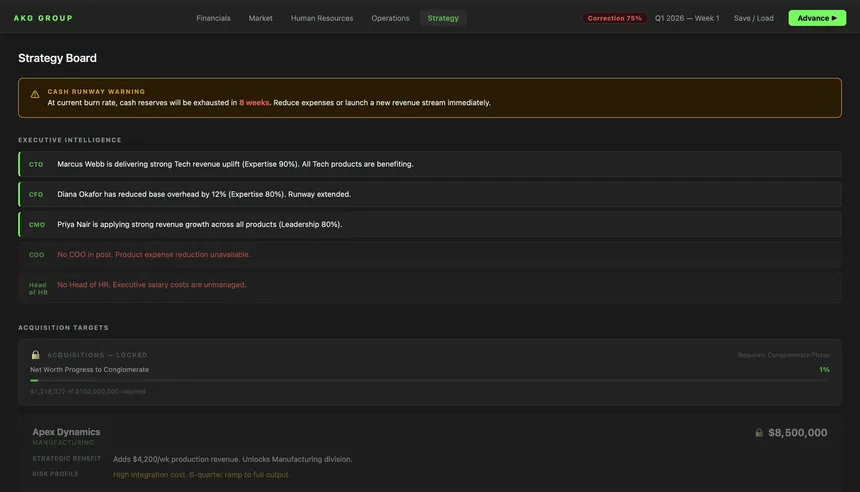Viewport: 860px width, 492px height.
Task: Click the $8,500,000 acquisition price
Action: coord(797,433)
